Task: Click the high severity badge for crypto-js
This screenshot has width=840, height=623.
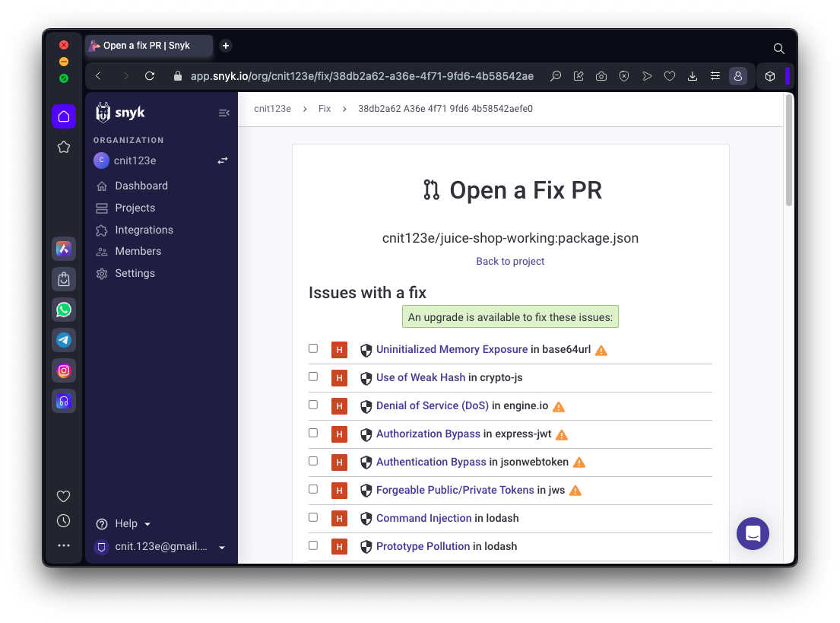Action: 339,378
